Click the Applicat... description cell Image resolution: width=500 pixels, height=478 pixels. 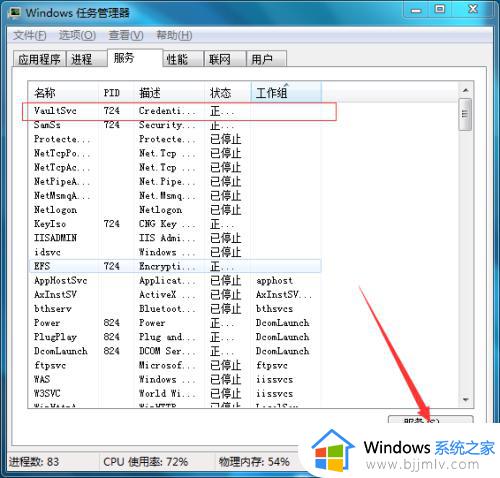coord(167,281)
